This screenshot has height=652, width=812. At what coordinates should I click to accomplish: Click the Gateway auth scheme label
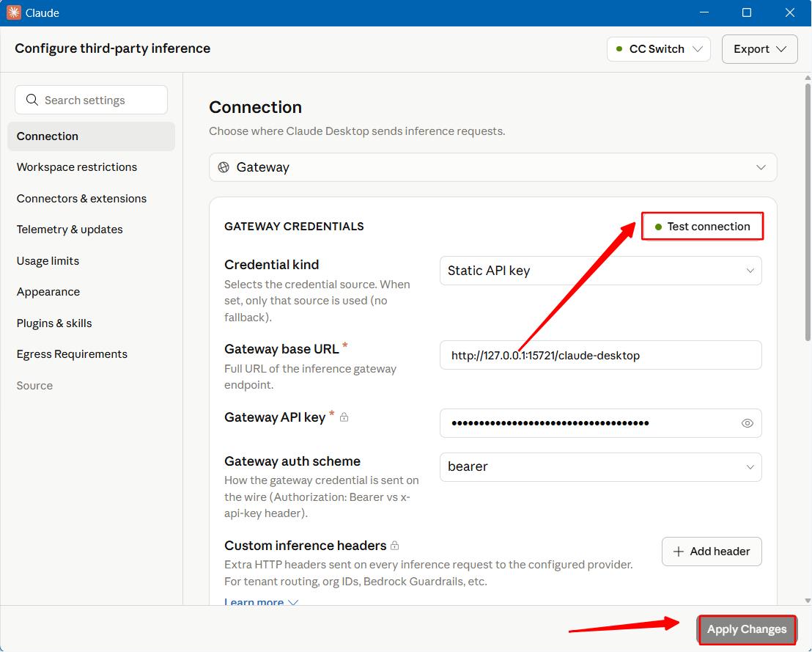292,461
